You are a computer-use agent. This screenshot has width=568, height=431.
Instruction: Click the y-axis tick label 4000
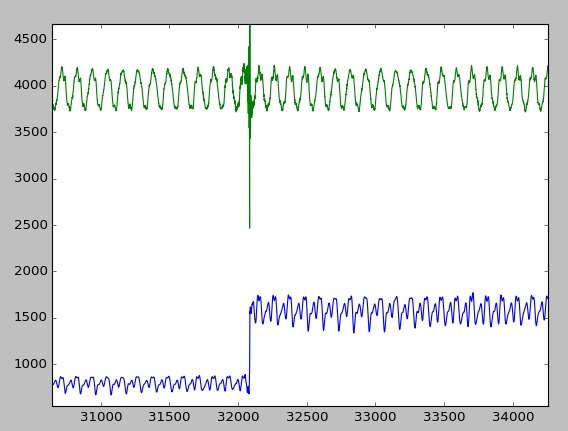click(x=31, y=86)
